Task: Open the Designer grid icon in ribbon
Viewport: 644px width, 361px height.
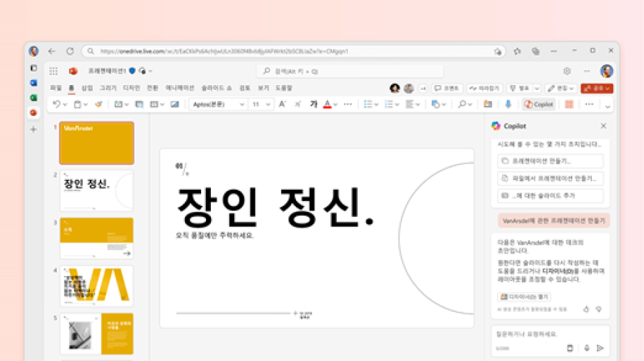Action: pos(569,104)
